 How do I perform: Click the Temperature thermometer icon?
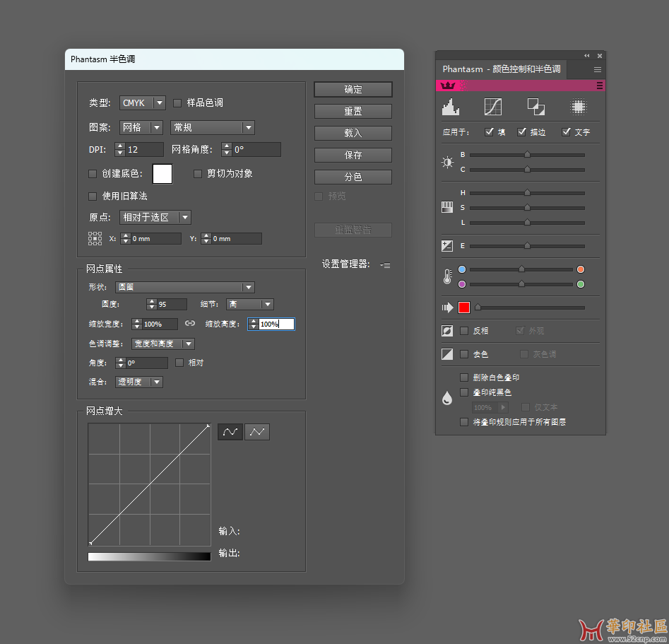446,276
